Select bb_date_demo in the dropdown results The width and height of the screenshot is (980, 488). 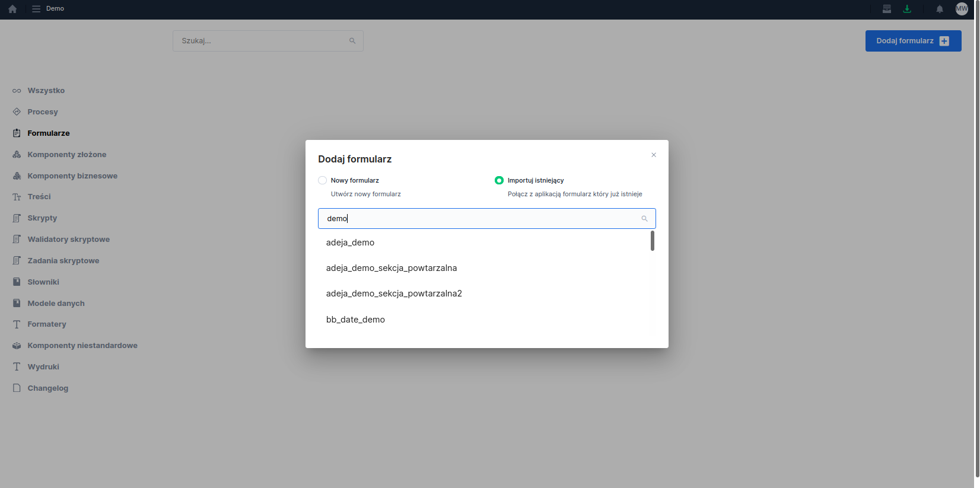coord(355,320)
